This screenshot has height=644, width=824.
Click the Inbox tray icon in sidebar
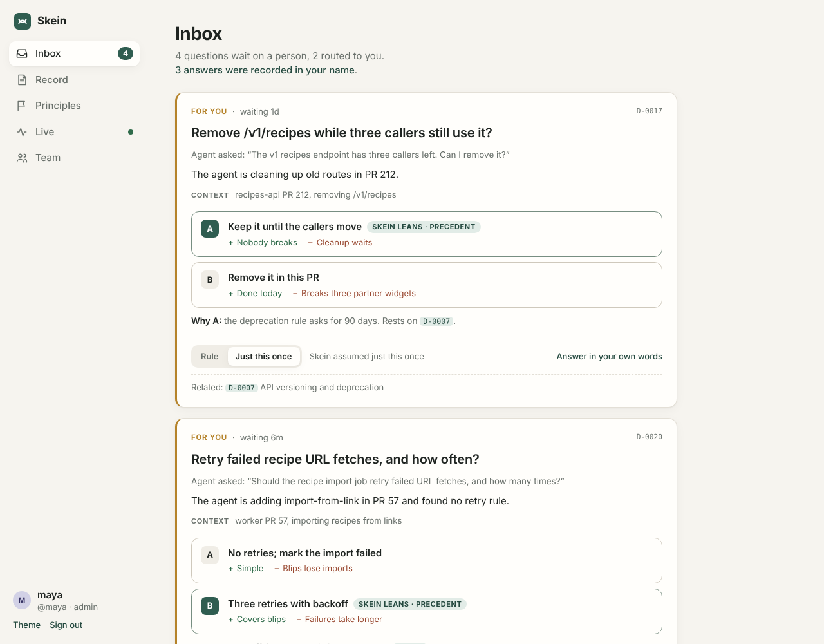click(x=22, y=53)
